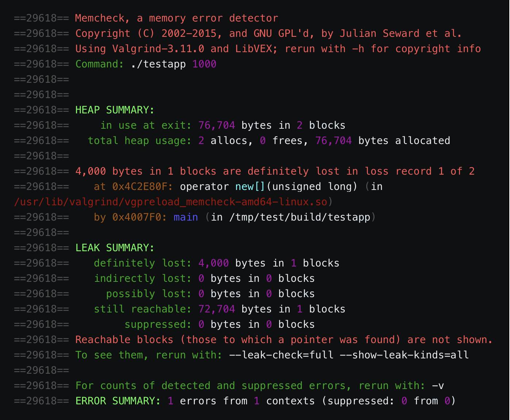Click the HEAP SUMMARY heading

click(115, 110)
